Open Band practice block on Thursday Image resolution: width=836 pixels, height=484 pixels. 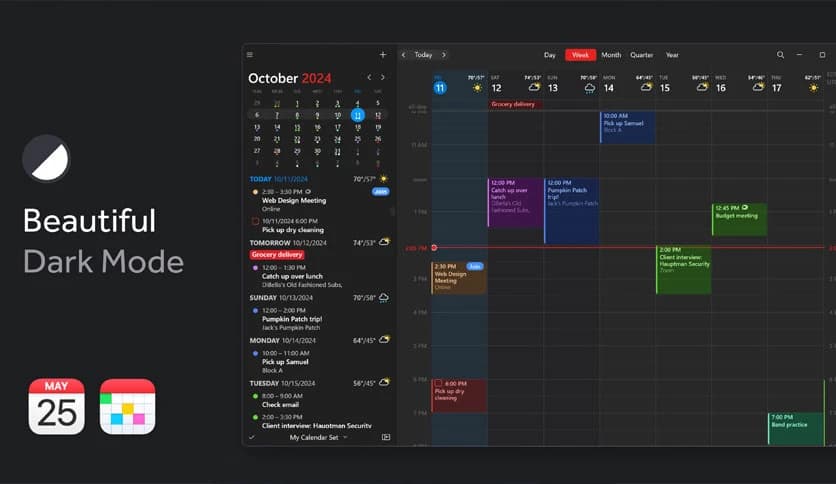[x=796, y=429]
